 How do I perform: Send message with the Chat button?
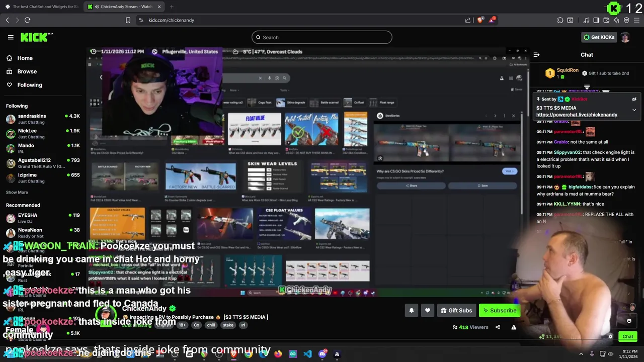[628, 337]
